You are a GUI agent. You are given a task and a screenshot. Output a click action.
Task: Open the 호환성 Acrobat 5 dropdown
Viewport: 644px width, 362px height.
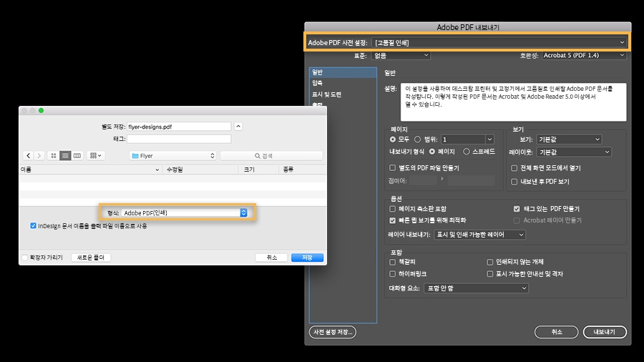(x=584, y=55)
